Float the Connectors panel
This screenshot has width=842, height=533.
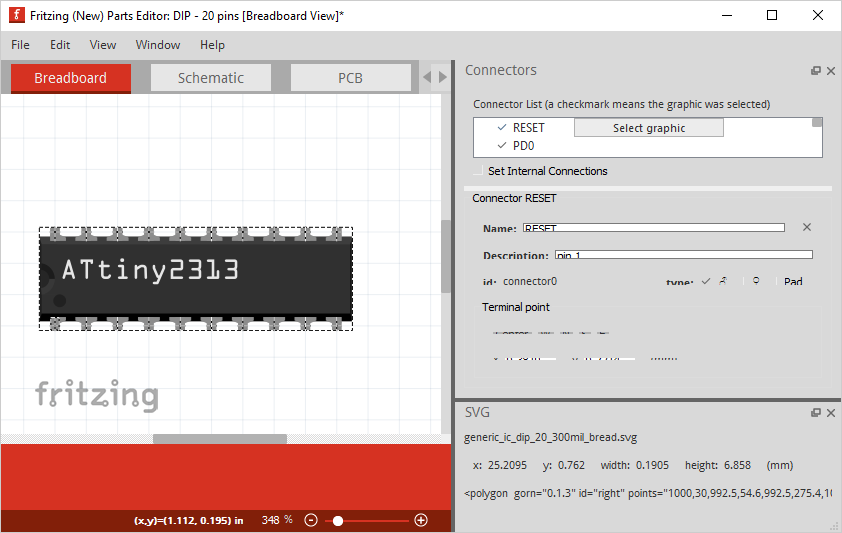816,71
